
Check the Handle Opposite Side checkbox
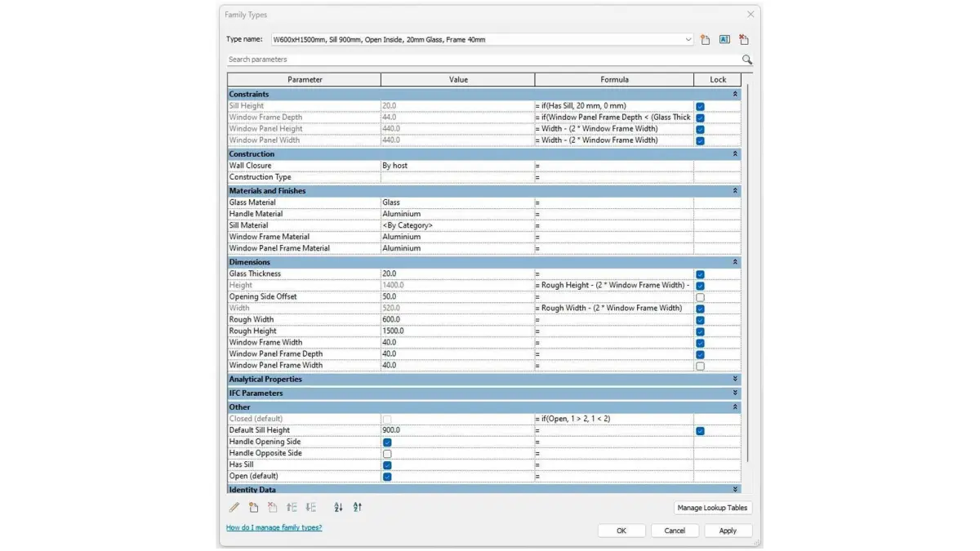[387, 454]
